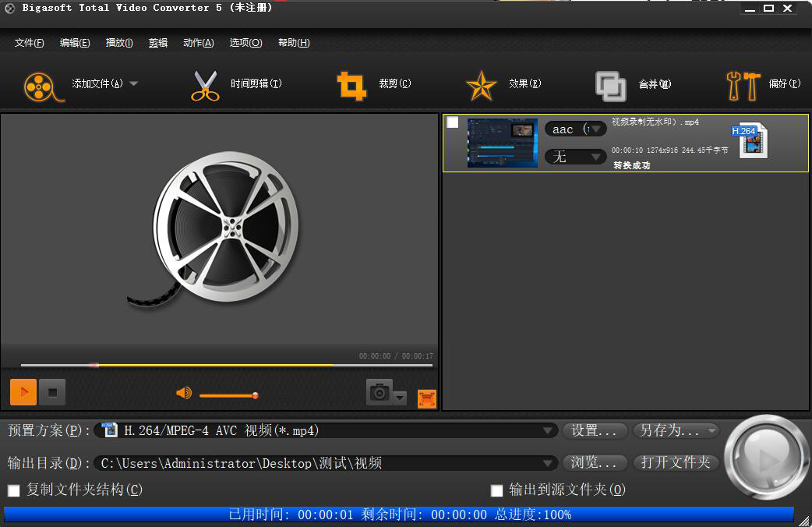Open Preferences wrench and hammer icon
812x527 pixels.
tap(743, 86)
